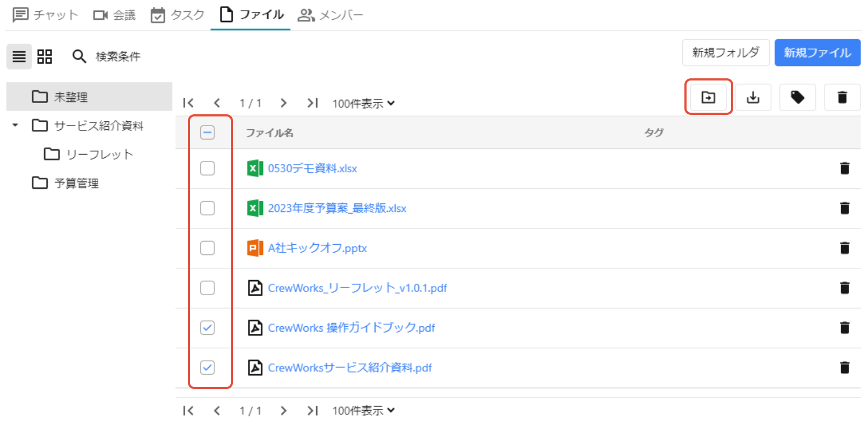
Task: Open CrewWorks_リーフレット_v1.0.1.pdf link
Action: 358,288
